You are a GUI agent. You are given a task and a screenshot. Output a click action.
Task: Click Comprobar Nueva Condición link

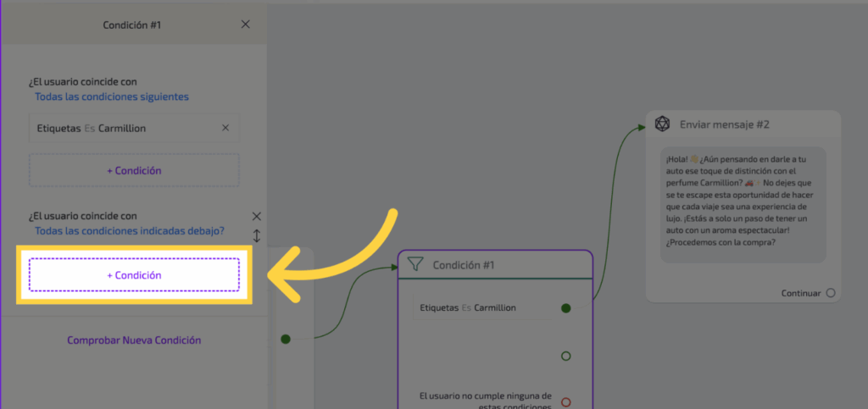[134, 340]
